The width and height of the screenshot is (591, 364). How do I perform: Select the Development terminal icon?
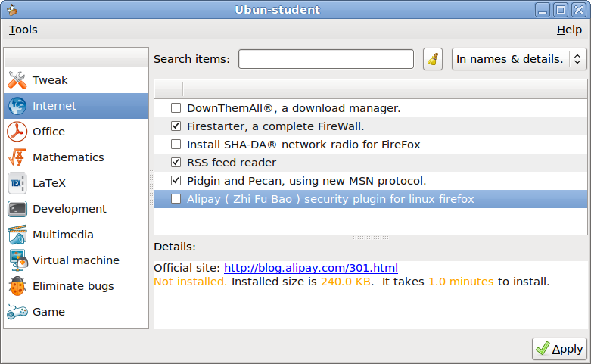click(x=17, y=209)
